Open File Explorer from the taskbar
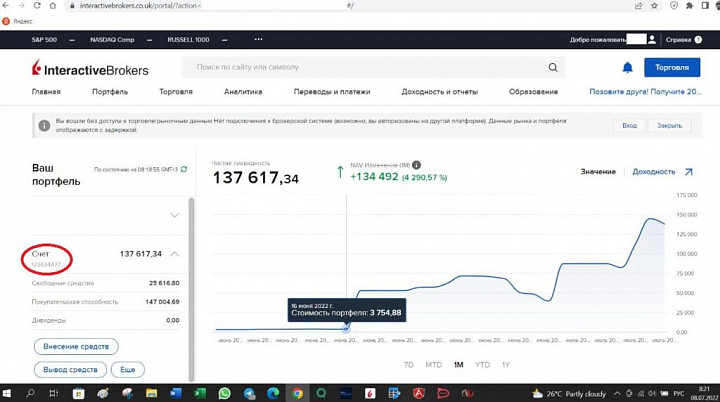The width and height of the screenshot is (720, 402). [x=152, y=393]
